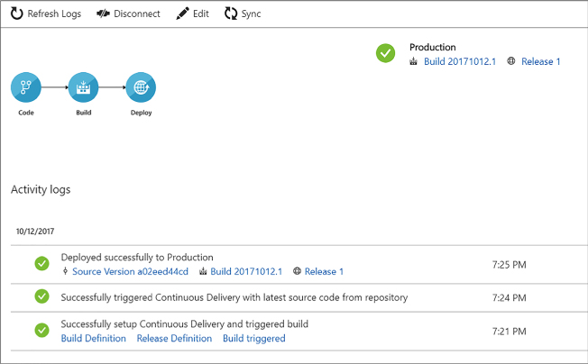
Task: Open the Build Definition link
Action: 94,338
